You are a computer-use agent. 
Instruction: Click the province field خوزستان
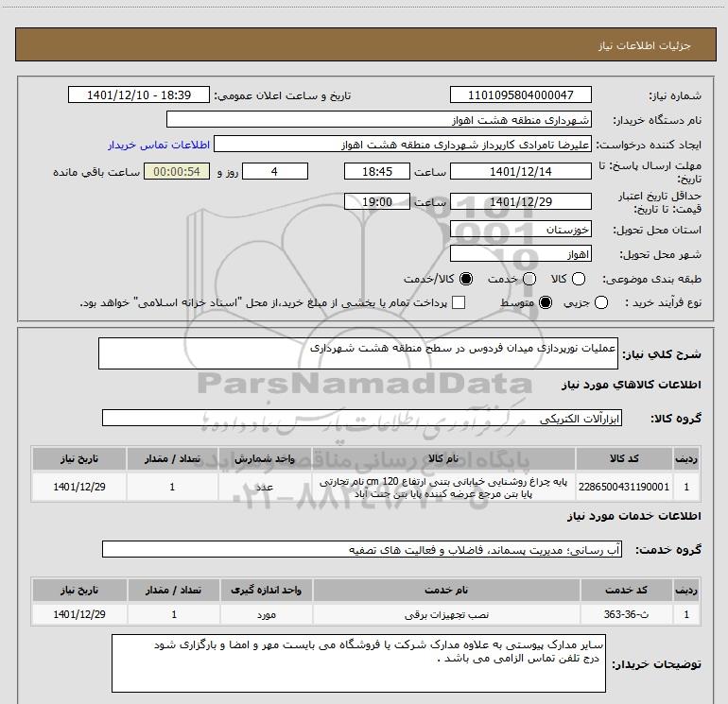(520, 230)
